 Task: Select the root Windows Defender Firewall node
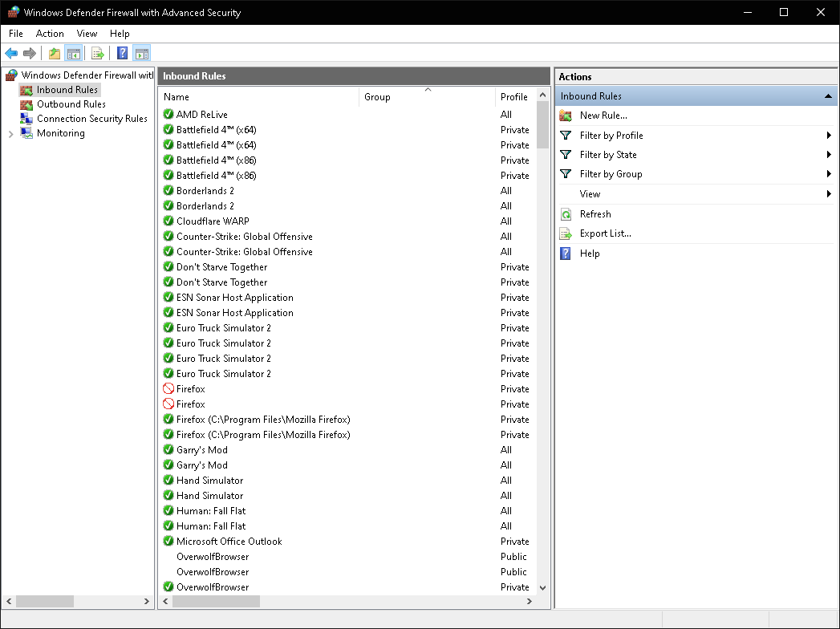(x=87, y=75)
